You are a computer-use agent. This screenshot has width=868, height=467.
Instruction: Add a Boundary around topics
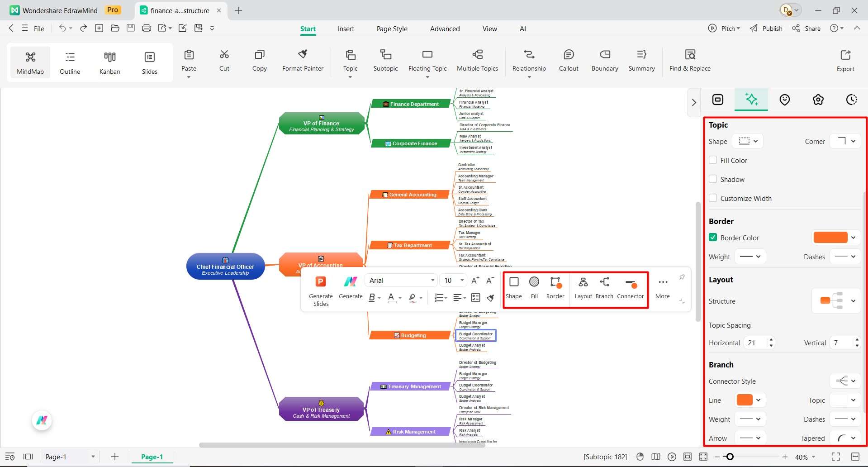point(604,61)
